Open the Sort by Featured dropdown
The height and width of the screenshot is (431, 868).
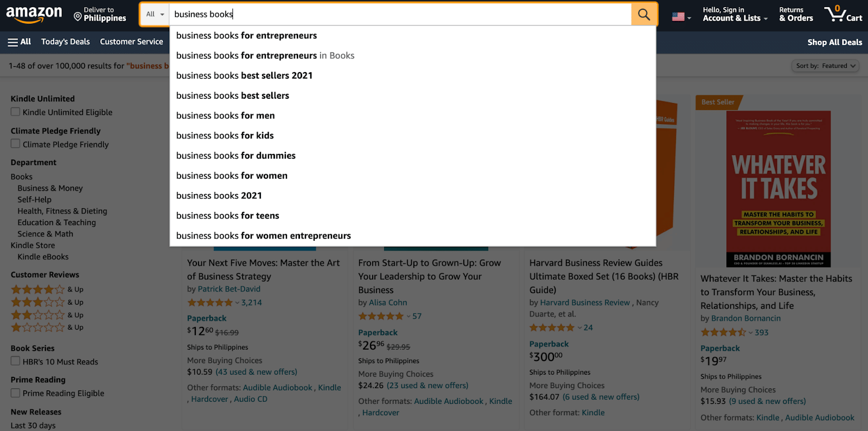tap(825, 66)
